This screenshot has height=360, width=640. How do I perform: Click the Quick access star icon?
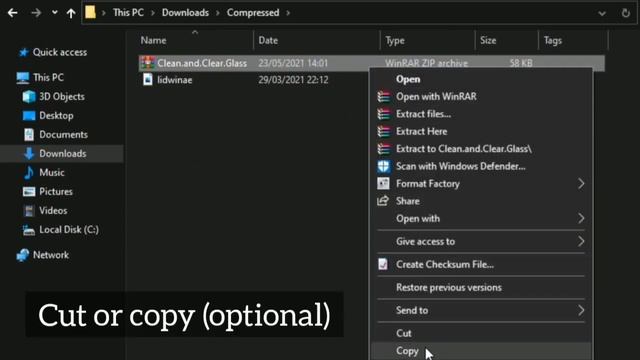[x=23, y=52]
